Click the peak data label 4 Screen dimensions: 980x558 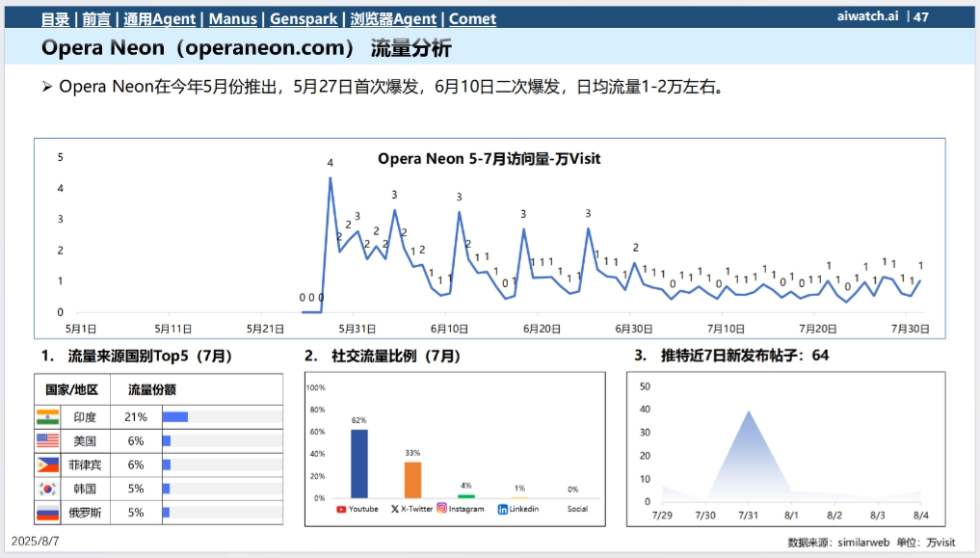330,163
